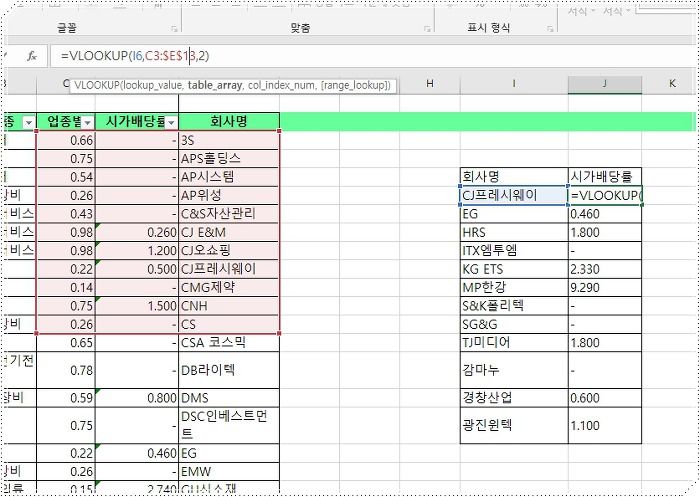Image resolution: width=700 pixels, height=497 pixels.
Task: Click 경창산업 in the lookup table
Action: click(514, 398)
